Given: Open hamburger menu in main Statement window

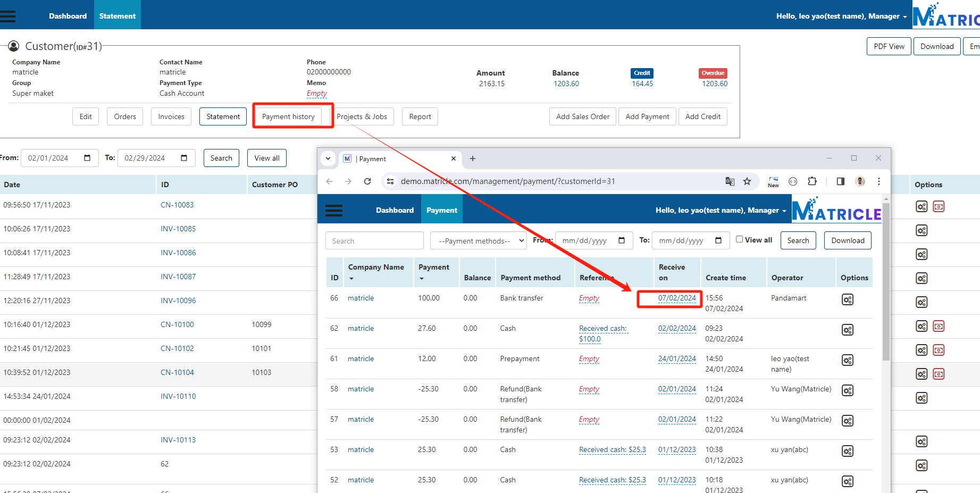Looking at the screenshot, I should [x=8, y=16].
